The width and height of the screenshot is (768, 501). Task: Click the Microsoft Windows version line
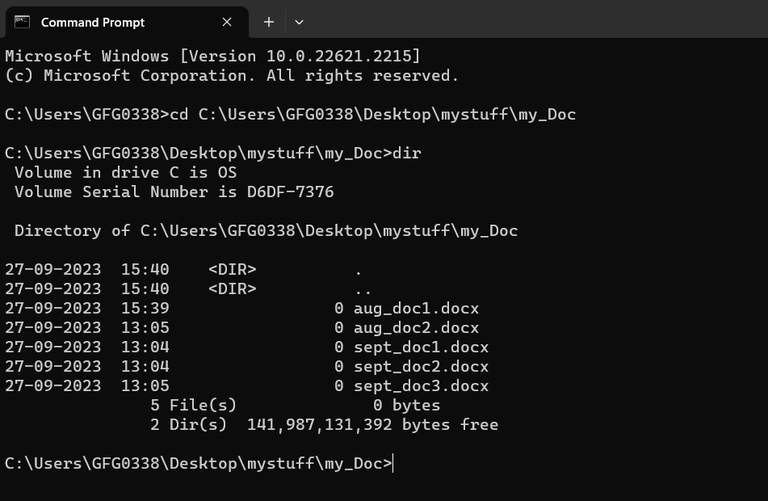tap(213, 55)
